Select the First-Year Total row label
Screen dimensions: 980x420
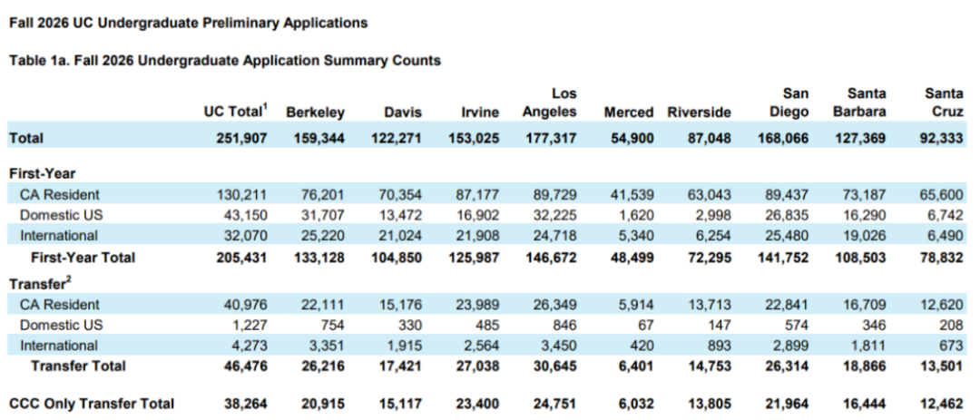click(83, 258)
